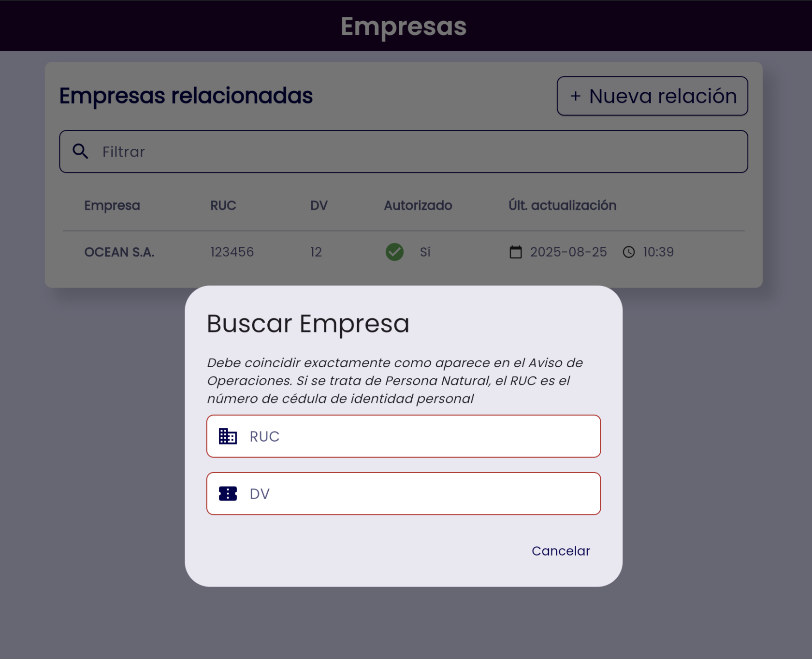Click the Empresas page title
Screen dimensions: 812x659
click(x=404, y=27)
